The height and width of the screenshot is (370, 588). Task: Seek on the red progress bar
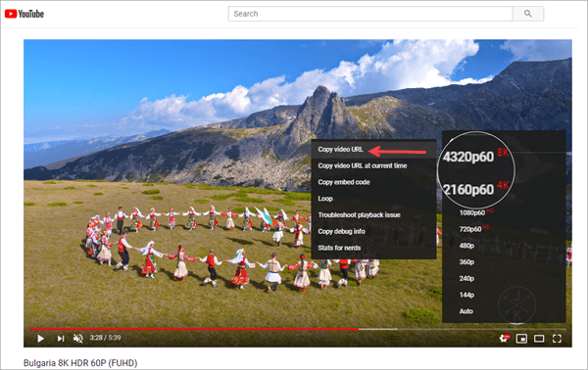194,329
